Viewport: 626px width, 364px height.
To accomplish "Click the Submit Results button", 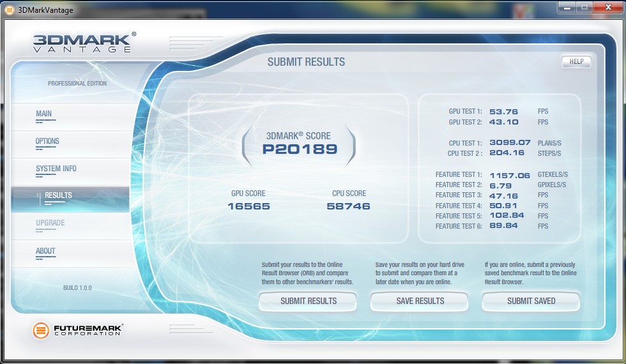I will point(308,301).
